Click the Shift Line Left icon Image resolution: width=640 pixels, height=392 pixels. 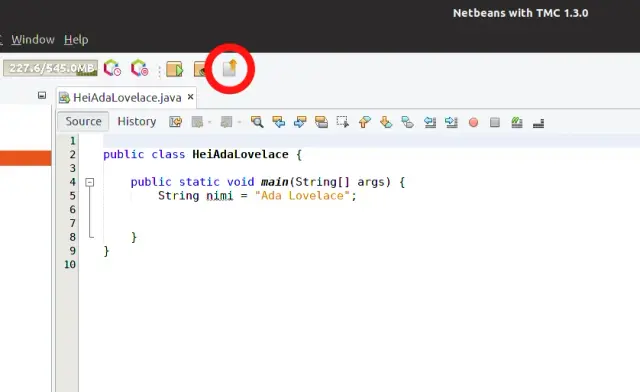click(x=430, y=122)
